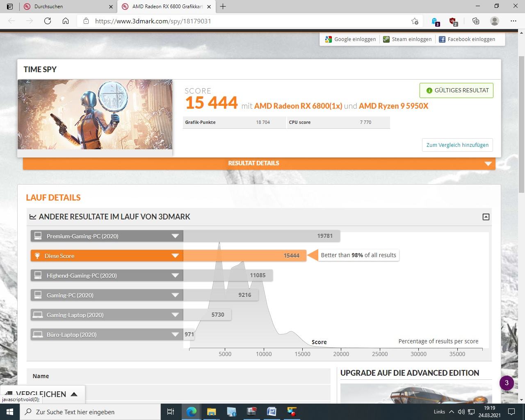Image resolution: width=525 pixels, height=420 pixels.
Task: Expand Highend-Gaming-PC (2020) dropdown arrow
Action: (x=175, y=275)
